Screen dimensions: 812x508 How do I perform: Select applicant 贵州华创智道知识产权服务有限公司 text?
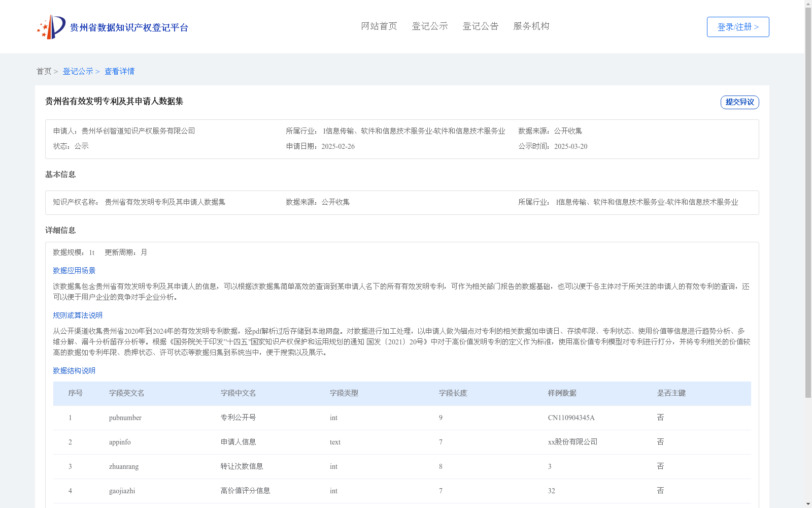[x=138, y=131]
